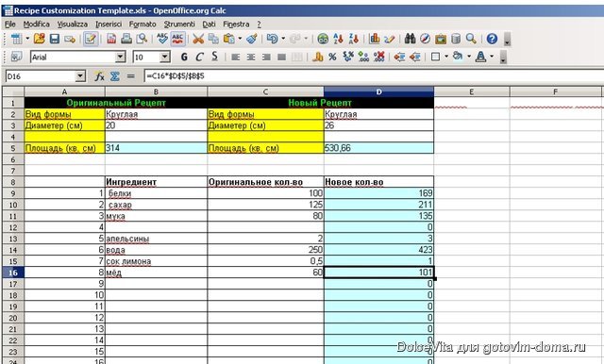Toggle Bold G formatting button
Image resolution: width=604 pixels, height=364 pixels.
[184, 57]
